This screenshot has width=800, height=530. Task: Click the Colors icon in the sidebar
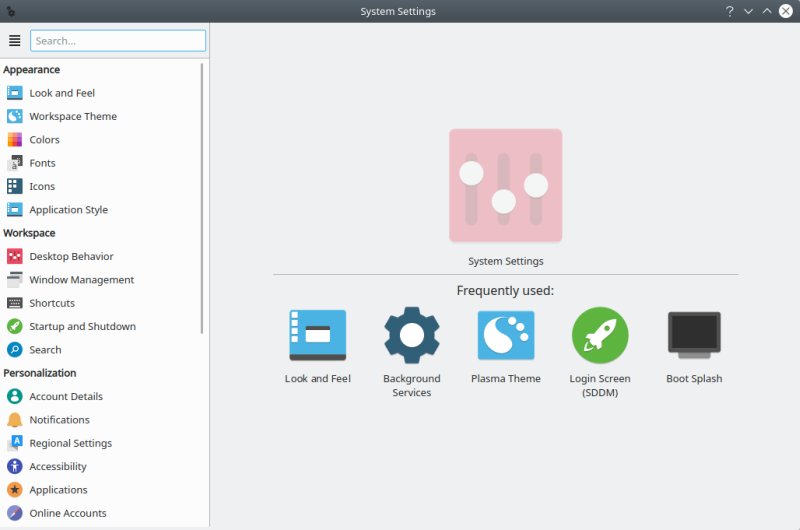(x=14, y=140)
